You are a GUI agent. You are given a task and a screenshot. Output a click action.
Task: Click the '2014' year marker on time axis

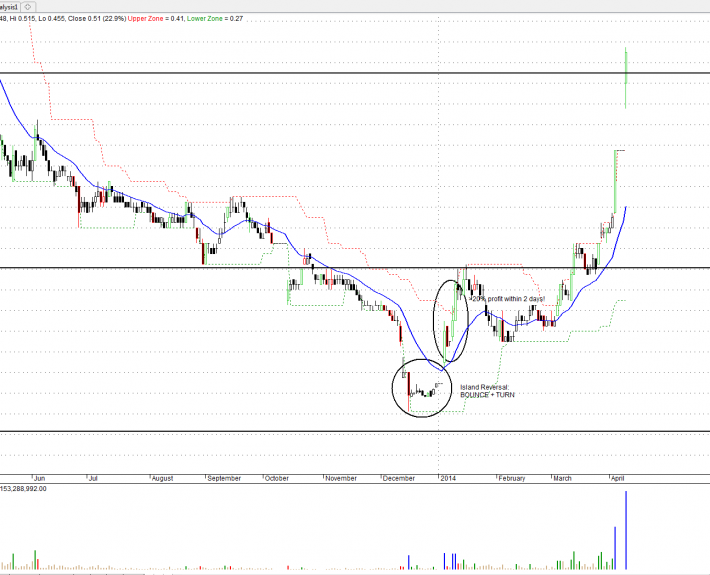(x=449, y=478)
